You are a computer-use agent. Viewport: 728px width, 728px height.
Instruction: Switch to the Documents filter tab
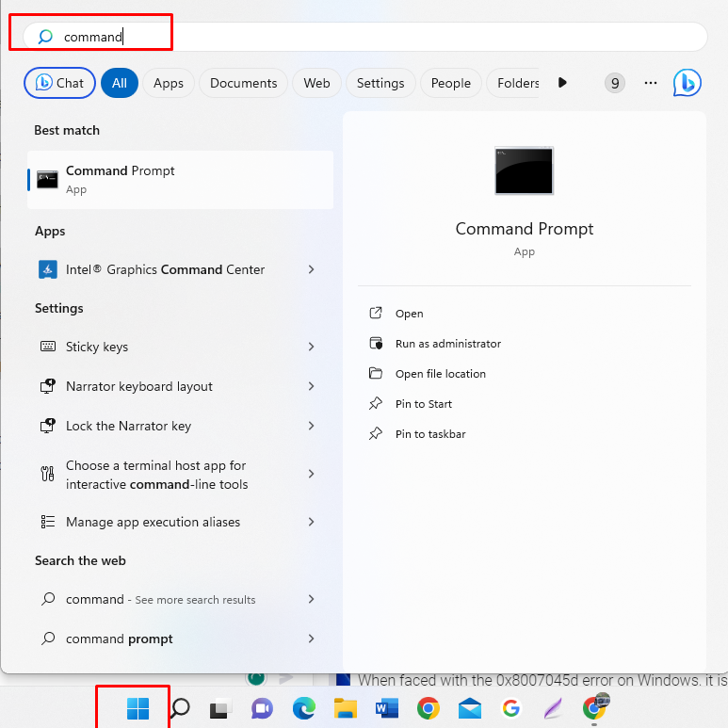pos(243,83)
